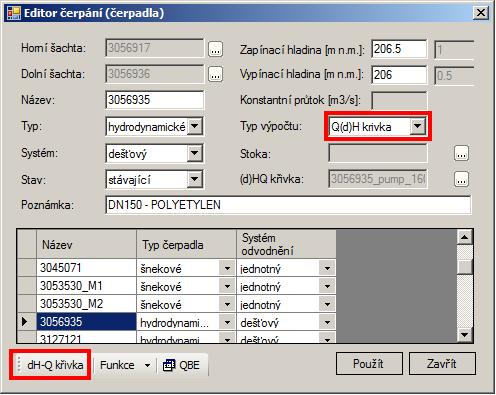This screenshot has width=496, height=395.
Task: Expand the Typ výpočtu dropdown
Action: [418, 126]
